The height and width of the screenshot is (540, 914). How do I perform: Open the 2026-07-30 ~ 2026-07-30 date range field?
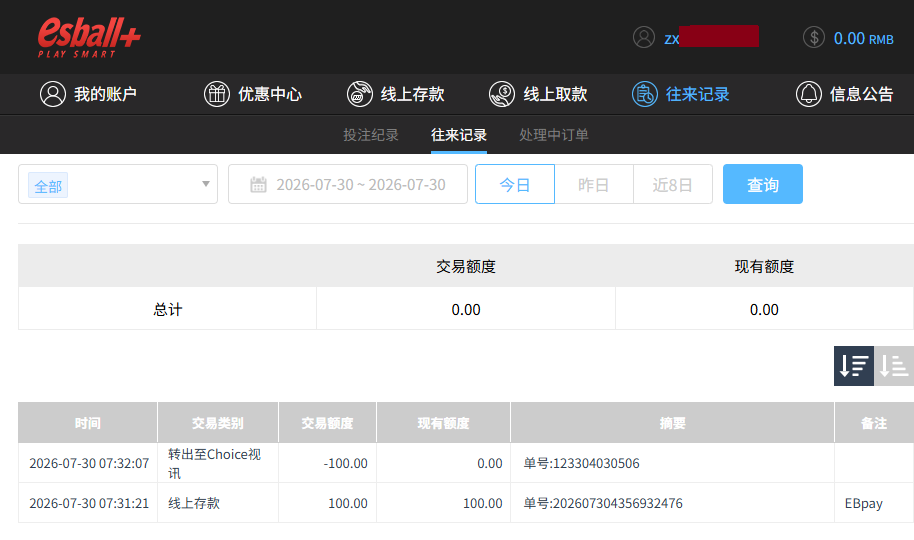tap(348, 184)
